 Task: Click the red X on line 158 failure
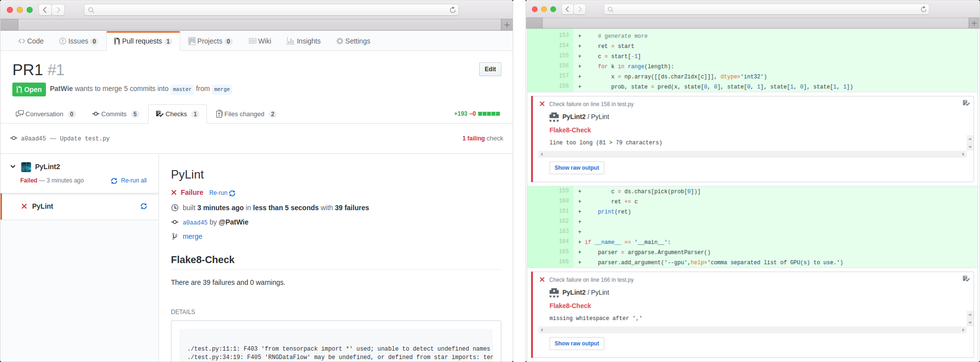542,104
